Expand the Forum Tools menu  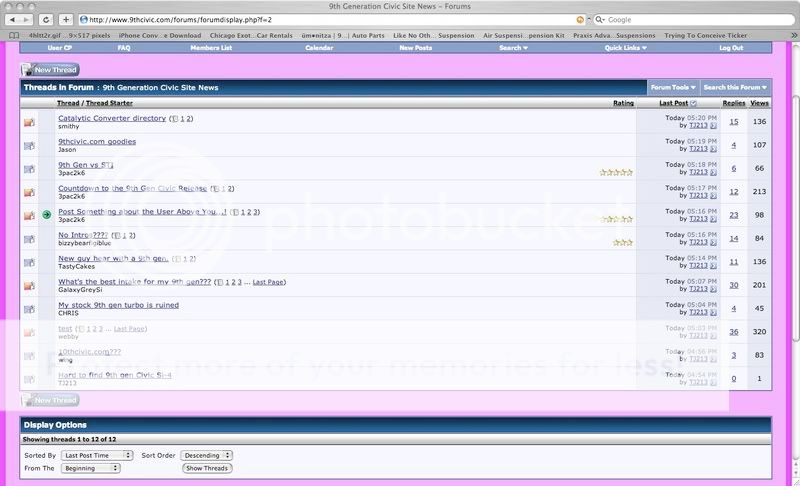(672, 87)
